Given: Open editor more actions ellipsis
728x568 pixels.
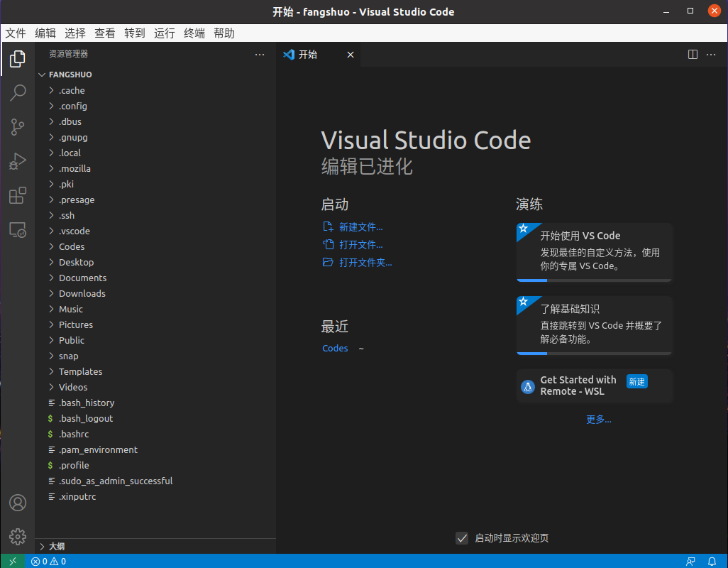Looking at the screenshot, I should pyautogui.click(x=711, y=55).
